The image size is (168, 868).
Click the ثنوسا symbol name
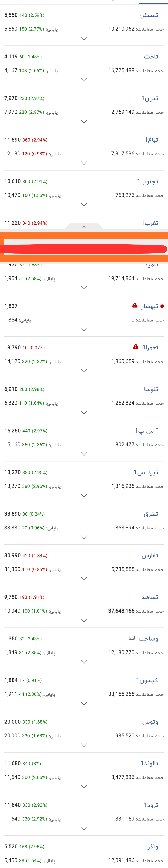point(151,389)
